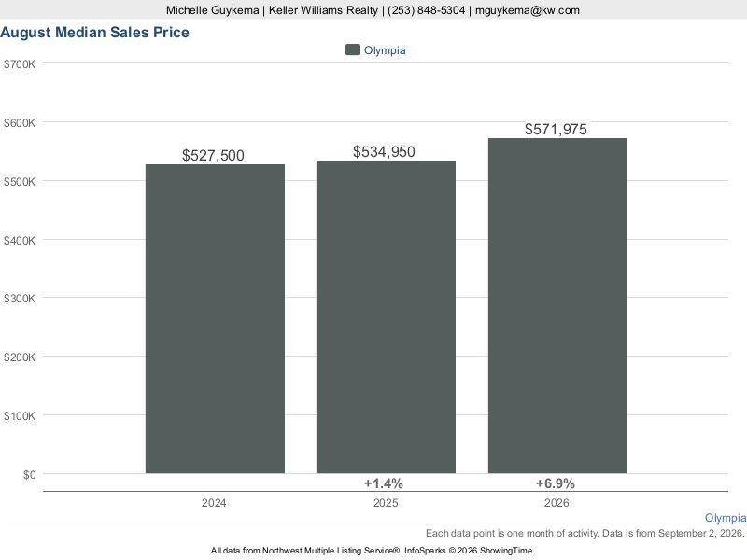Click the 2026 x-axis label
This screenshot has width=747, height=560.
click(557, 503)
